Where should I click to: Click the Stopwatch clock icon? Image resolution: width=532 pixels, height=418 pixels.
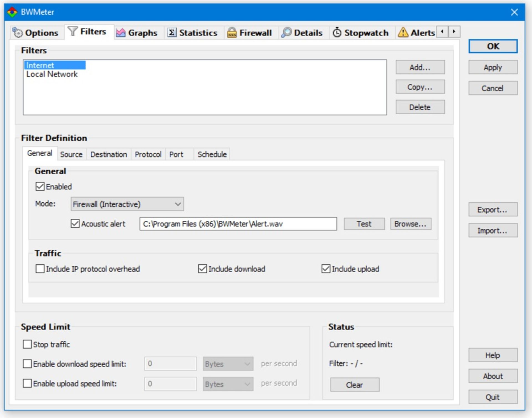tap(337, 33)
